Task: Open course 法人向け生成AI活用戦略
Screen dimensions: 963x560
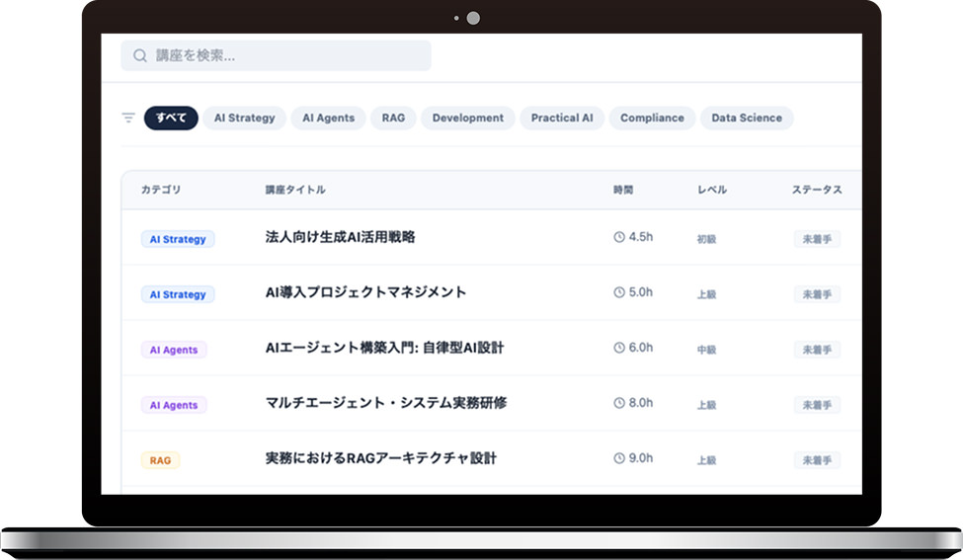Action: 340,237
